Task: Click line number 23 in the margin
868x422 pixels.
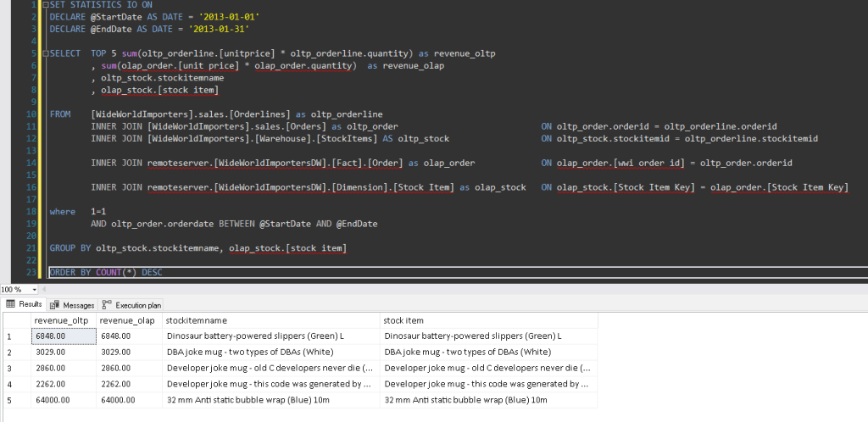Action: click(31, 272)
